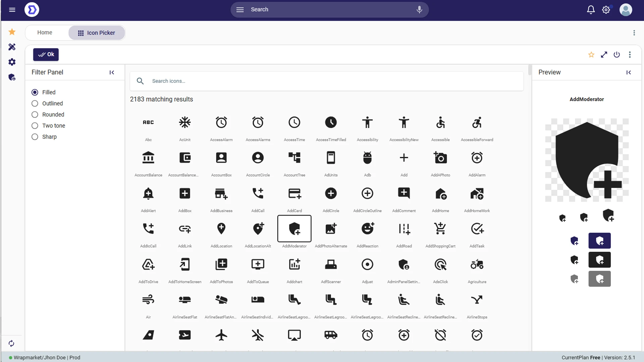The width and height of the screenshot is (644, 362).
Task: Open the design tools sidebar icon
Action: click(12, 47)
